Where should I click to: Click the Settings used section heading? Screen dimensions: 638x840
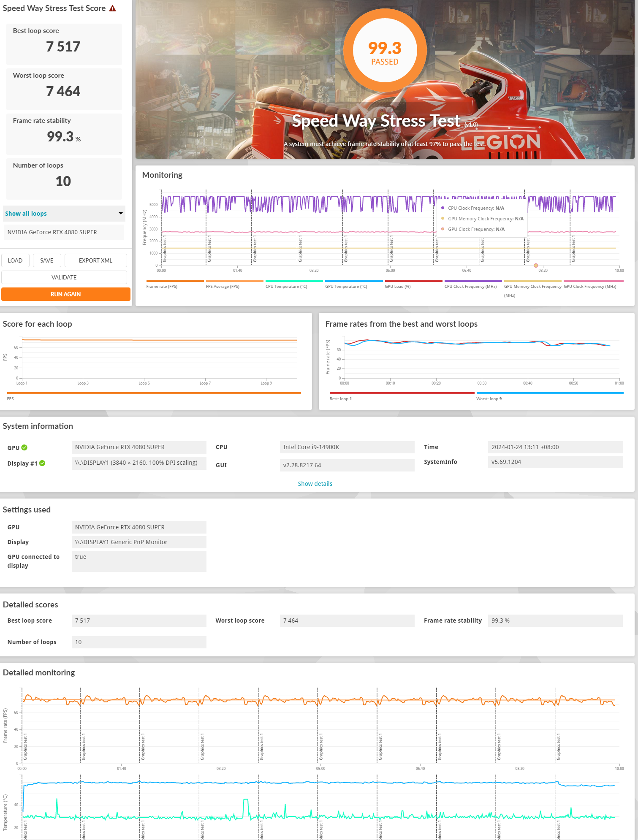tap(27, 509)
